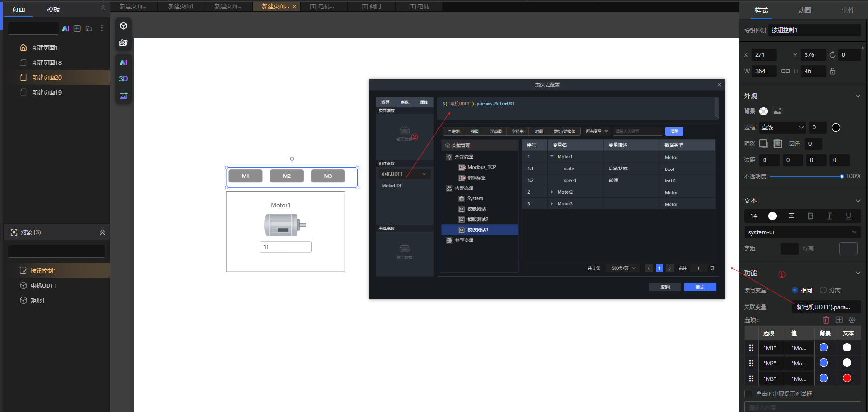
Task: Toggle underline text formatting
Action: click(848, 216)
